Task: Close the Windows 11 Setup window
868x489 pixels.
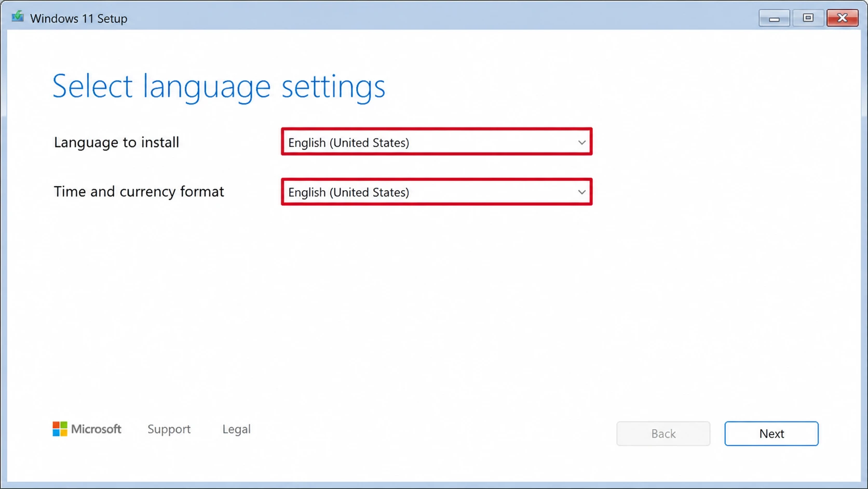Action: point(842,18)
